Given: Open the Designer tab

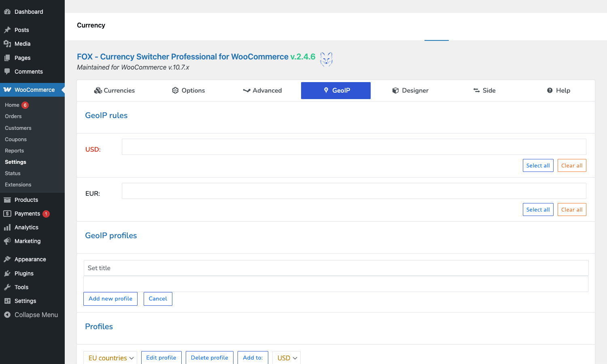Looking at the screenshot, I should click(x=410, y=91).
